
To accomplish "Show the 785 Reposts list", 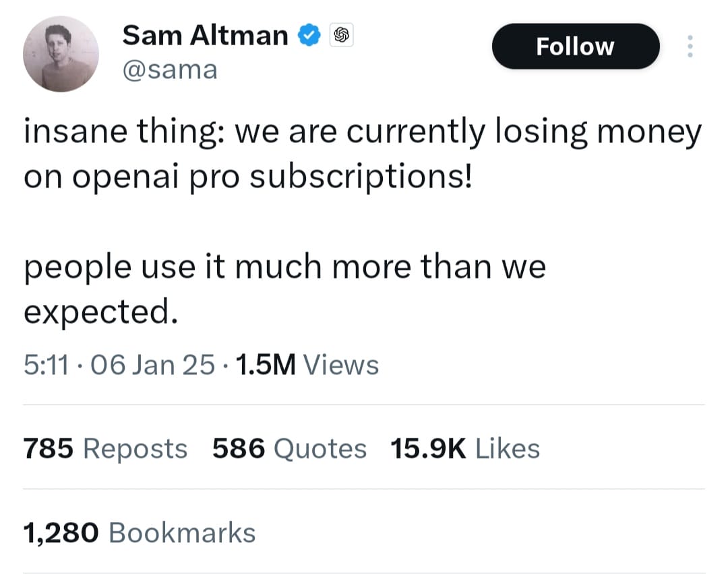I will coord(105,449).
